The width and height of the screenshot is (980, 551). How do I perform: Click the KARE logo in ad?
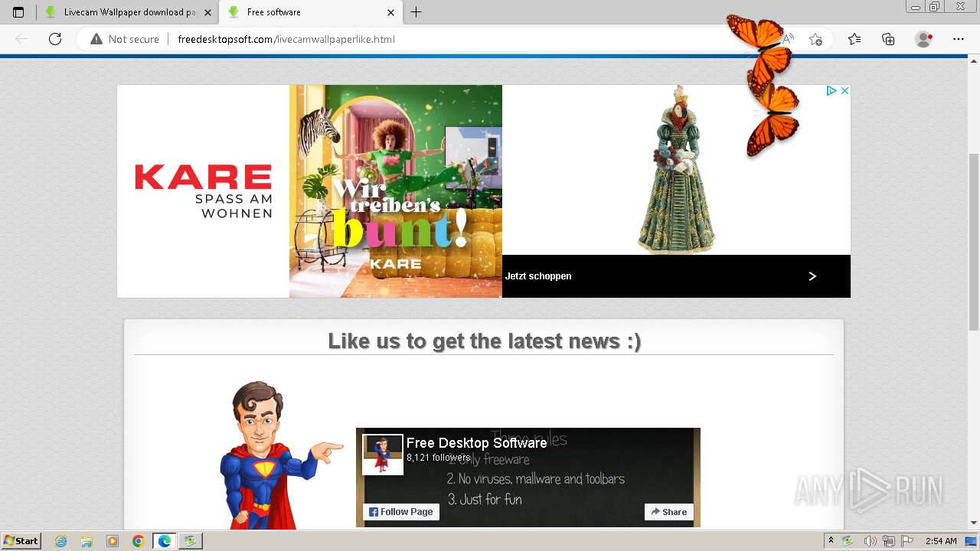tap(203, 191)
